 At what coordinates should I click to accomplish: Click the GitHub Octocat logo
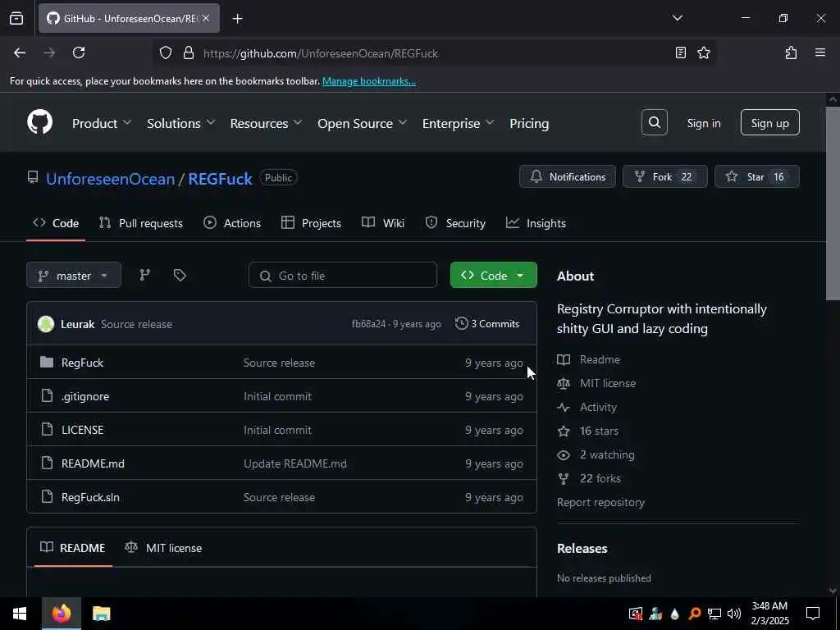pyautogui.click(x=40, y=122)
